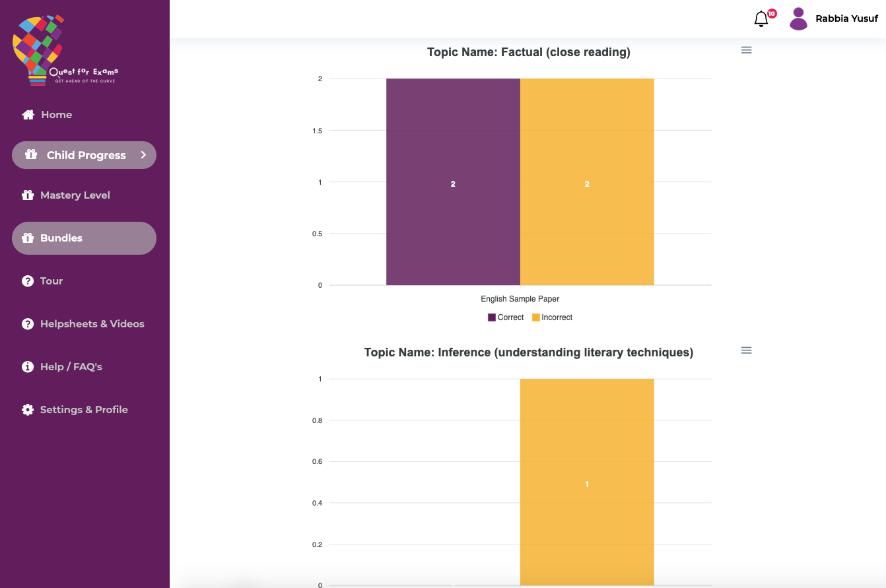Click the Tour question mark icon

pyautogui.click(x=28, y=281)
